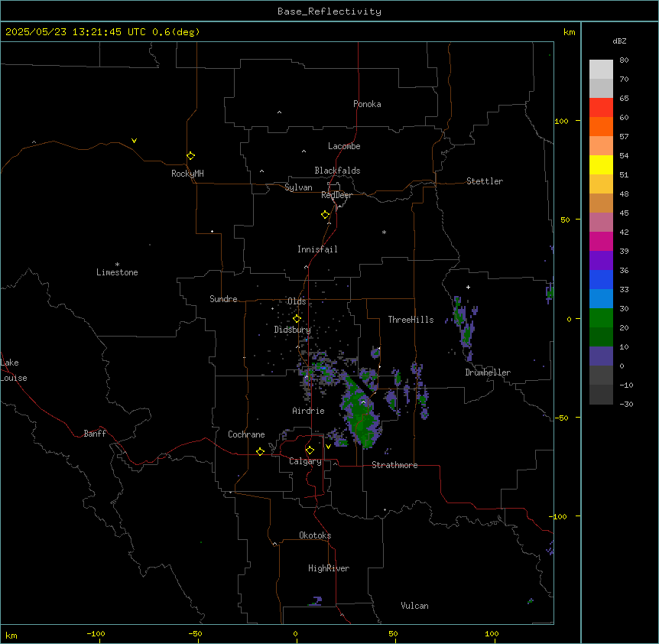The width and height of the screenshot is (659, 644).
Task: Pick the slate blue 0-10 dBZ legend band
Action: click(x=601, y=356)
